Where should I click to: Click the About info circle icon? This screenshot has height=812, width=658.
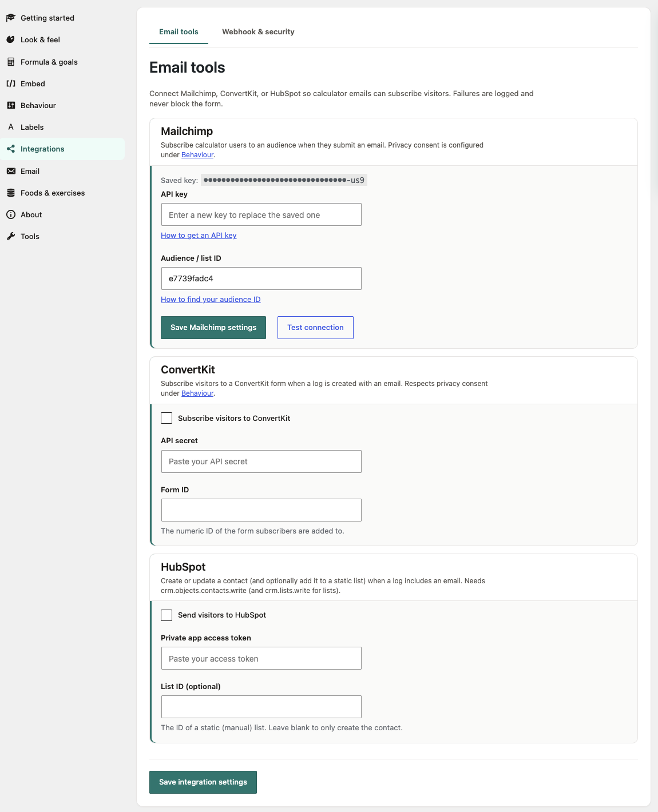pyautogui.click(x=10, y=214)
